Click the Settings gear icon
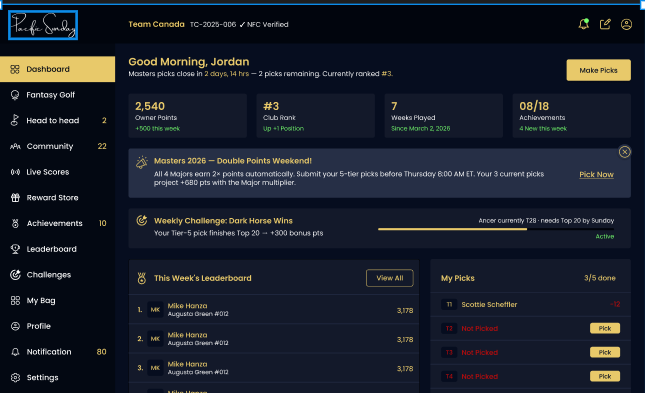This screenshot has width=645, height=393. pos(15,377)
